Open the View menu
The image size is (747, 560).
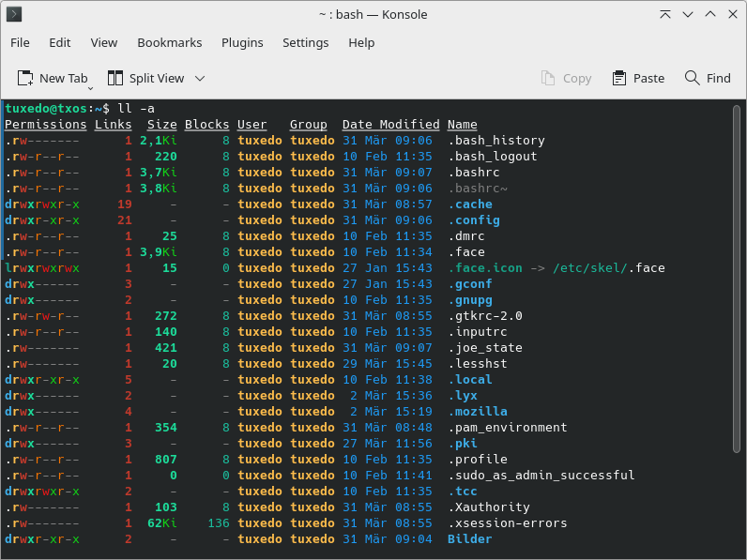(104, 43)
